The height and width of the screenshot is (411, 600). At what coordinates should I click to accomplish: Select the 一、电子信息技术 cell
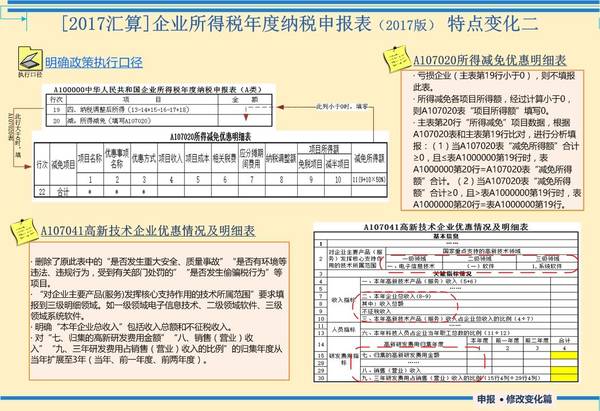[x=414, y=266]
